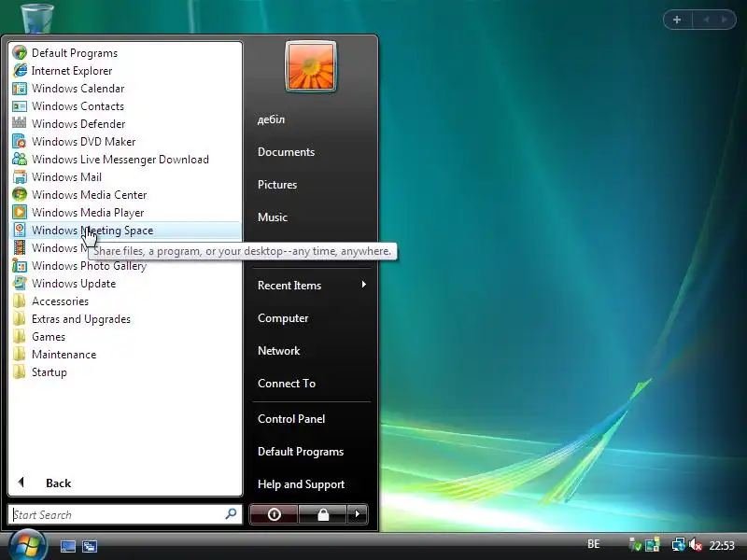The height and width of the screenshot is (560, 747).
Task: Click the Start orb on the taskbar
Action: click(x=27, y=546)
